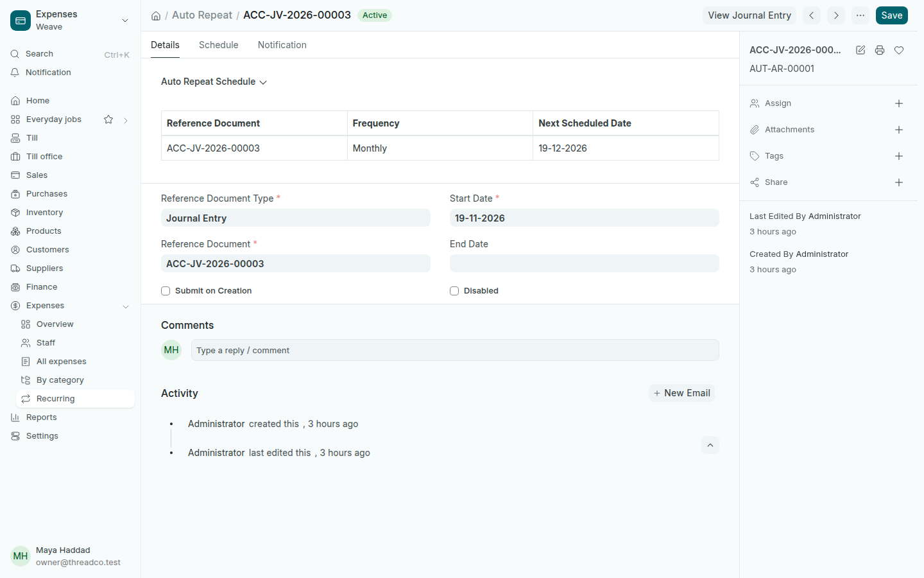Toggle the Disabled checkbox

tap(454, 291)
